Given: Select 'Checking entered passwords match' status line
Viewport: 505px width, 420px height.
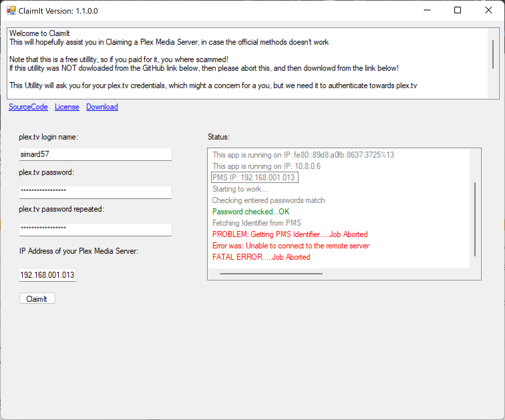Looking at the screenshot, I should tap(269, 200).
